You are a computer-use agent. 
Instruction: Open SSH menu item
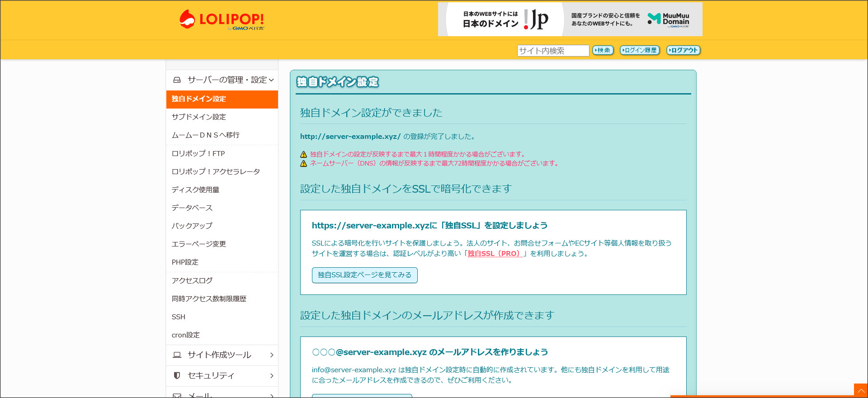(x=222, y=317)
